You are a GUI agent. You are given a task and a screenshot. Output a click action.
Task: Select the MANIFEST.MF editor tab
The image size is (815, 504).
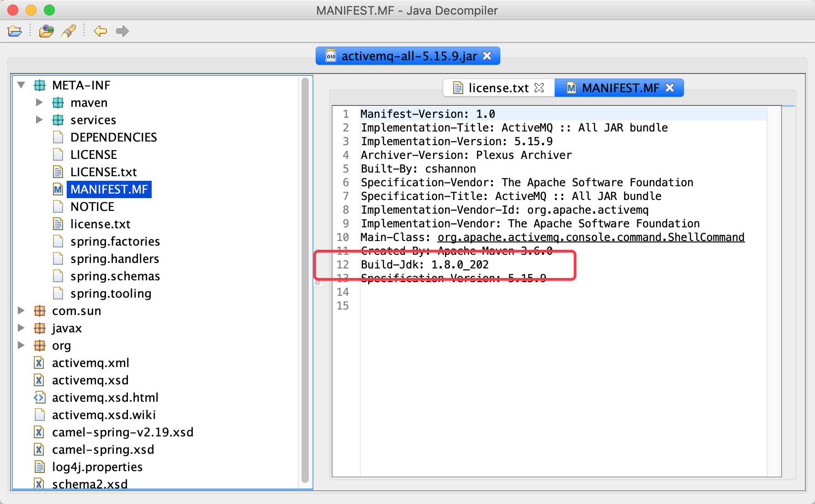pos(619,88)
